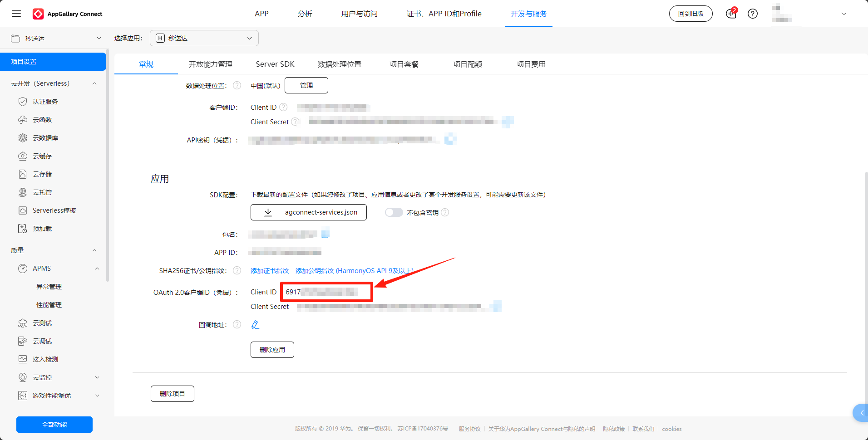This screenshot has width=868, height=440.
Task: Open 认证服务 in sidebar
Action: coord(45,102)
